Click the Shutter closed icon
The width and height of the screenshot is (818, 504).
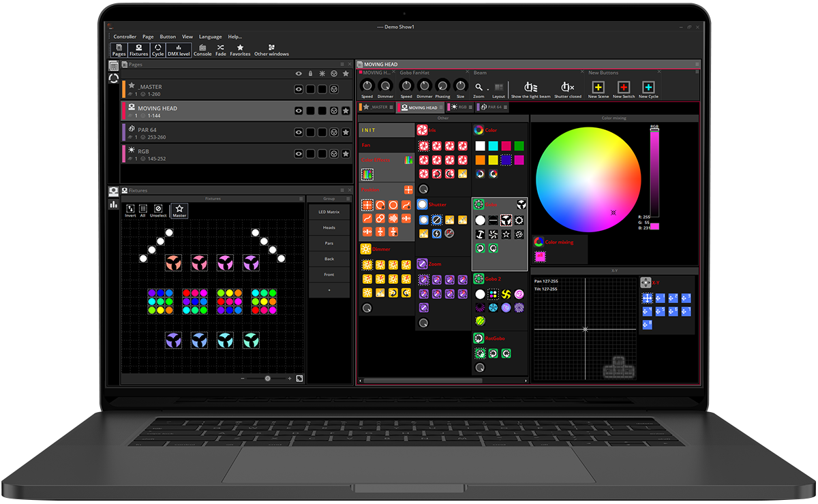pos(567,88)
